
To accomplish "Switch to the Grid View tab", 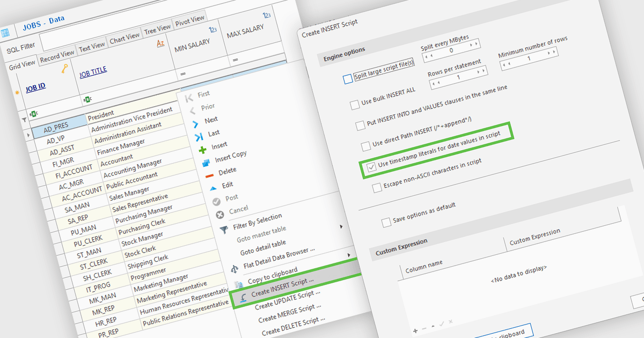I will click(x=23, y=63).
